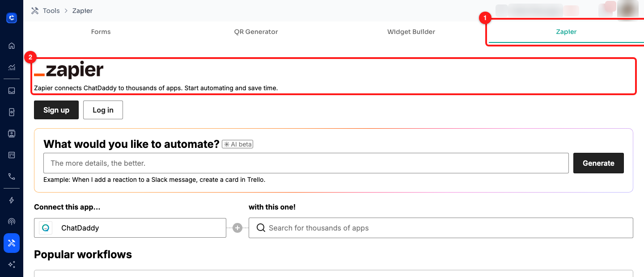Switch to the Widget Builder tab
The image size is (644, 277).
click(411, 32)
